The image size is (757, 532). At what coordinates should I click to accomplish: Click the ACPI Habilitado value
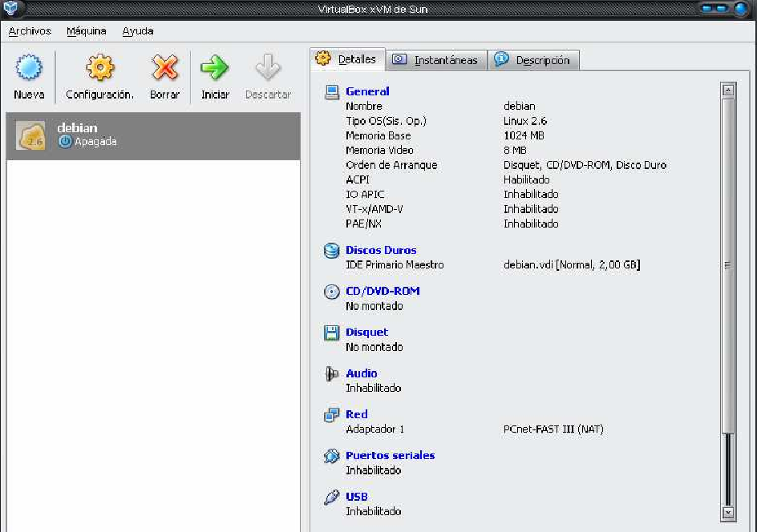[527, 180]
